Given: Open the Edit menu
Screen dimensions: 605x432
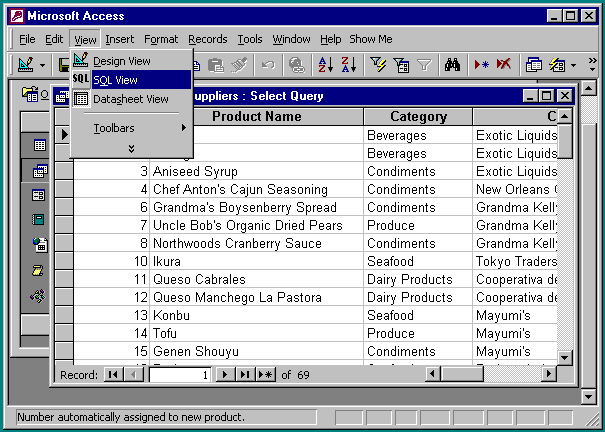Looking at the screenshot, I should click(x=54, y=39).
